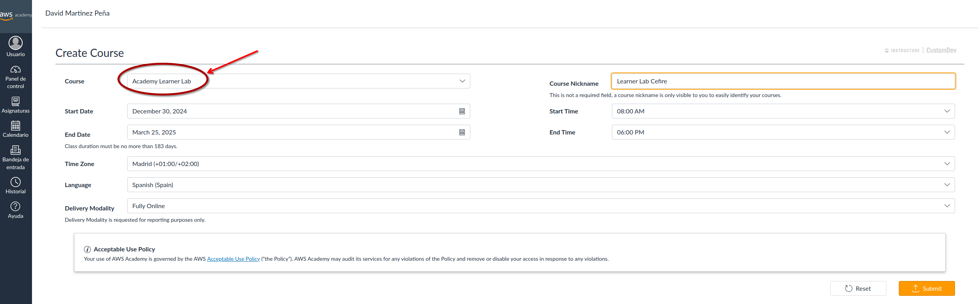Expand the Delivery Modality dropdown
Screen dimensions: 980x304
tap(946, 206)
